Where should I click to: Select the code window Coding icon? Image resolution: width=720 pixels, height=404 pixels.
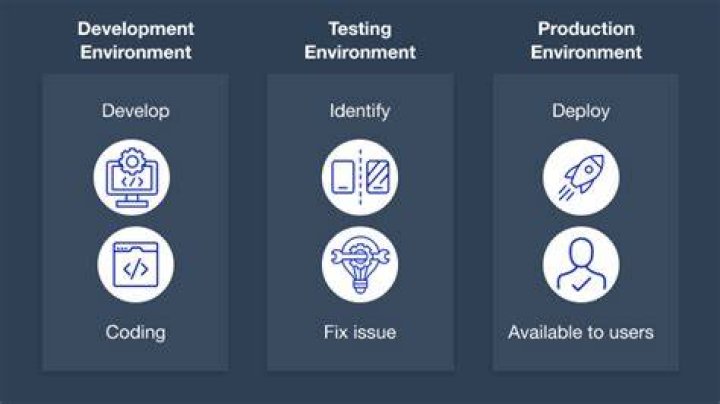(x=135, y=264)
